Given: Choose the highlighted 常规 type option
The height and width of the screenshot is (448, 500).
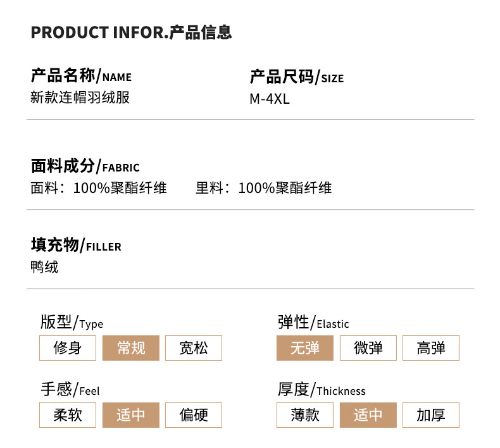Looking at the screenshot, I should pyautogui.click(x=131, y=348).
